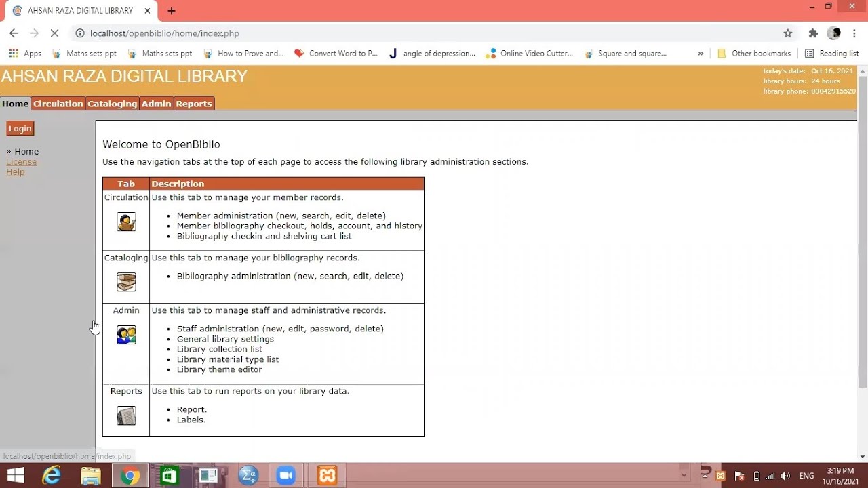Open the Reading list
This screenshot has width=868, height=488.
pyautogui.click(x=831, y=53)
